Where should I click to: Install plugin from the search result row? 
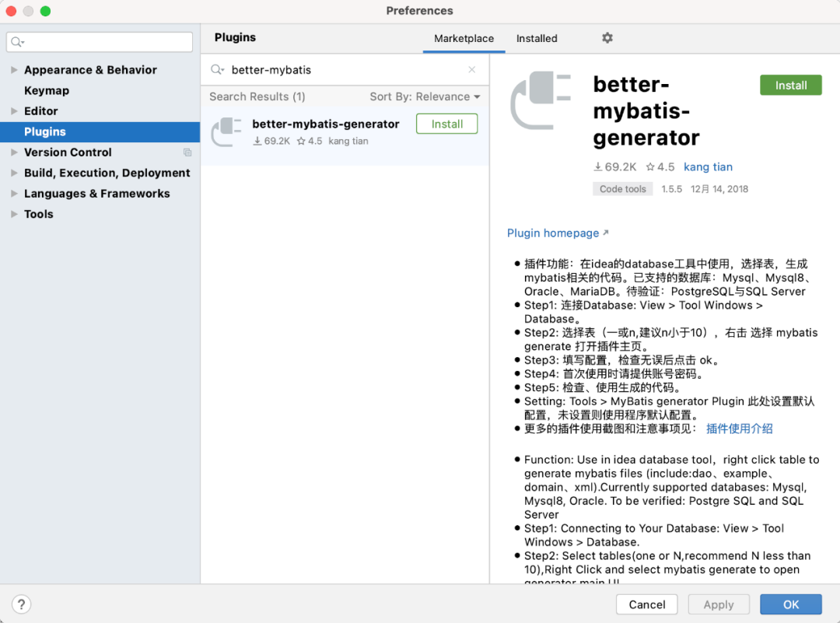click(x=446, y=124)
